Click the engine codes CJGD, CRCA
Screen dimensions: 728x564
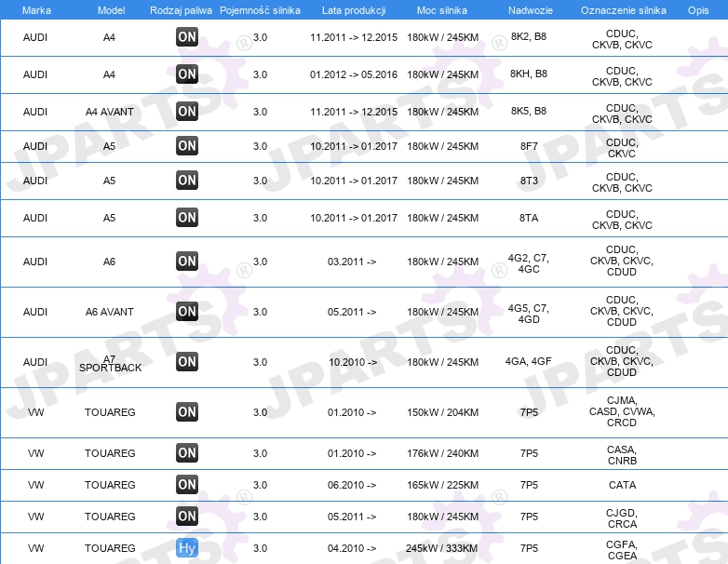(622, 518)
